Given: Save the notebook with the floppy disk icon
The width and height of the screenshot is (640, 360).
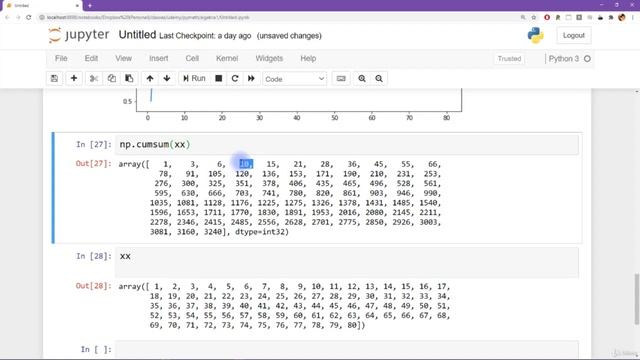Looking at the screenshot, I should coord(54,78).
